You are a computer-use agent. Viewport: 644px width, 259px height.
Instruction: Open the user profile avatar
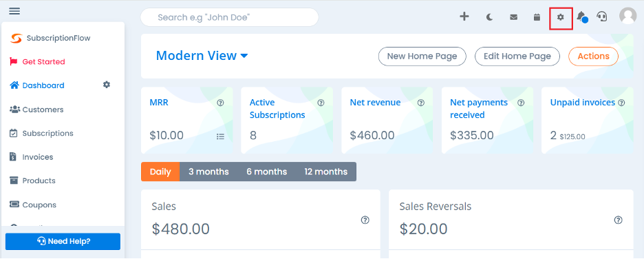point(627,16)
